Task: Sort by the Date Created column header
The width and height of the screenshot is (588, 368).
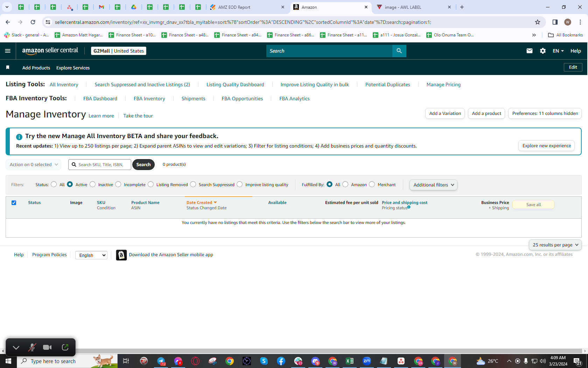Action: (202, 203)
